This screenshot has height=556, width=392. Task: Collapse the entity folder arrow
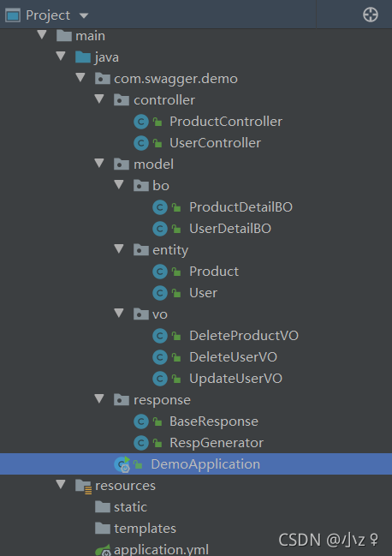coord(119,249)
